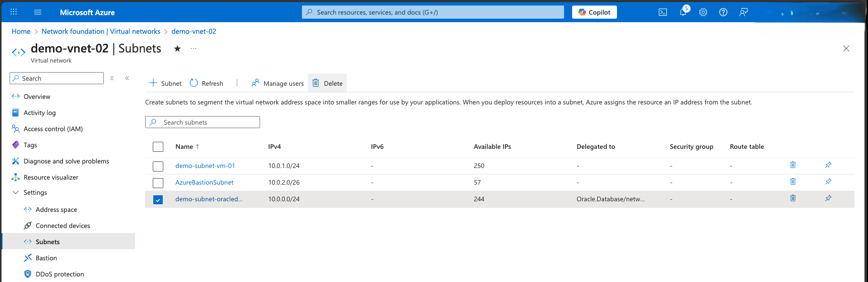
Task: Add a new Subnet
Action: 165,83
